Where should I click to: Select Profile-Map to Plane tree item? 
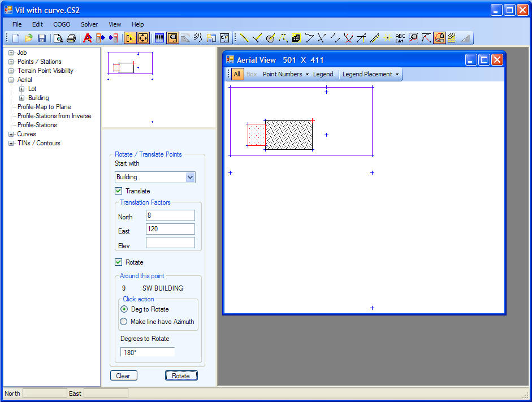pos(44,107)
